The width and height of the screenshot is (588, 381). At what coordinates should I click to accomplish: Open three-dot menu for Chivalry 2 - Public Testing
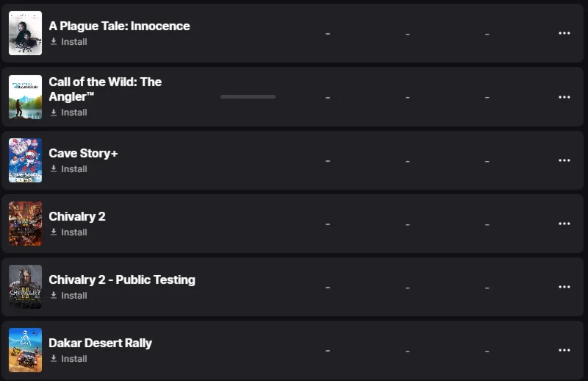pyautogui.click(x=564, y=287)
